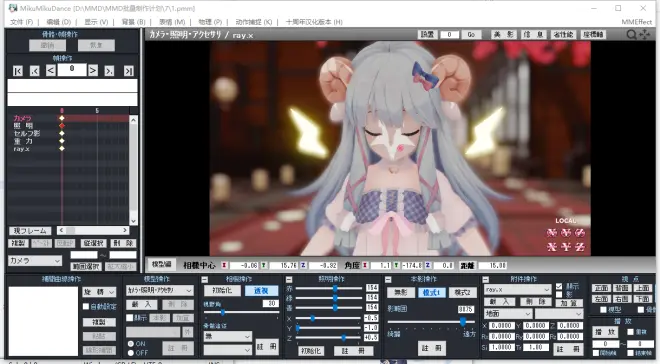The image size is (660, 364).
Task: Open the MMEffect menu
Action: (x=636, y=22)
